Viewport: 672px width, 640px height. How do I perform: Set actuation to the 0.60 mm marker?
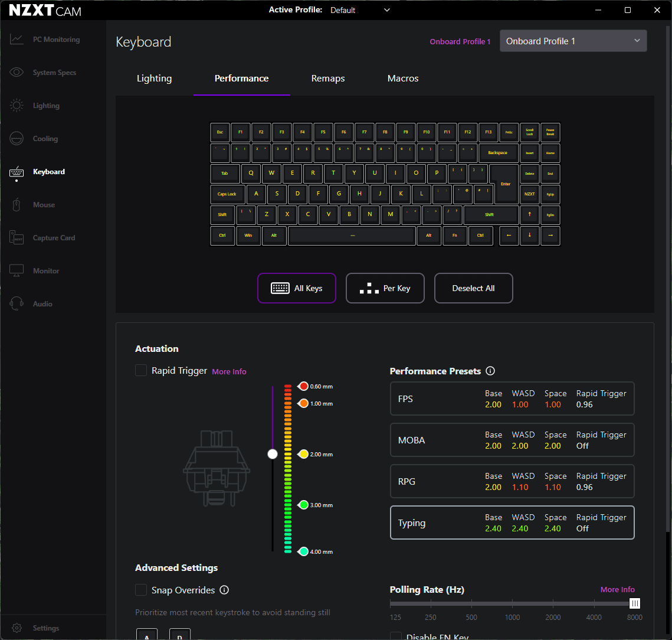point(303,387)
